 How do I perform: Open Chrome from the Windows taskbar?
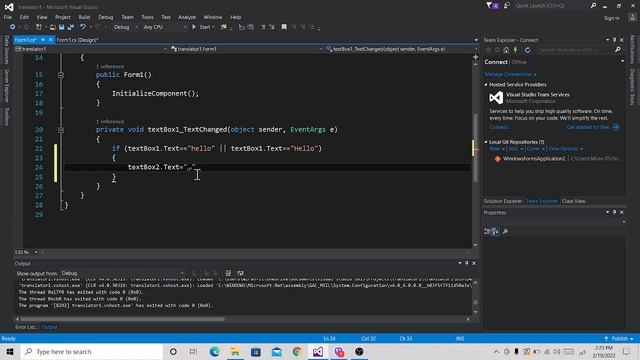(297, 351)
